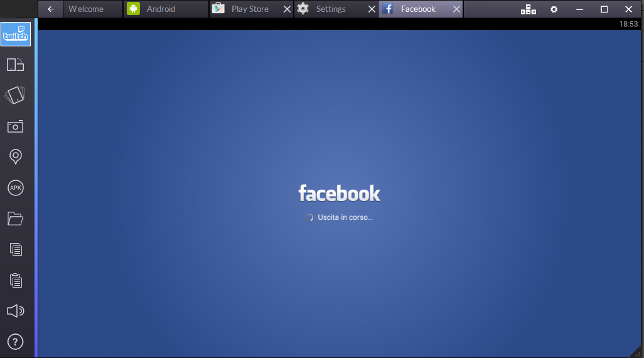Image resolution: width=644 pixels, height=358 pixels.
Task: Click the 18:53 clock in status bar
Action: point(628,24)
